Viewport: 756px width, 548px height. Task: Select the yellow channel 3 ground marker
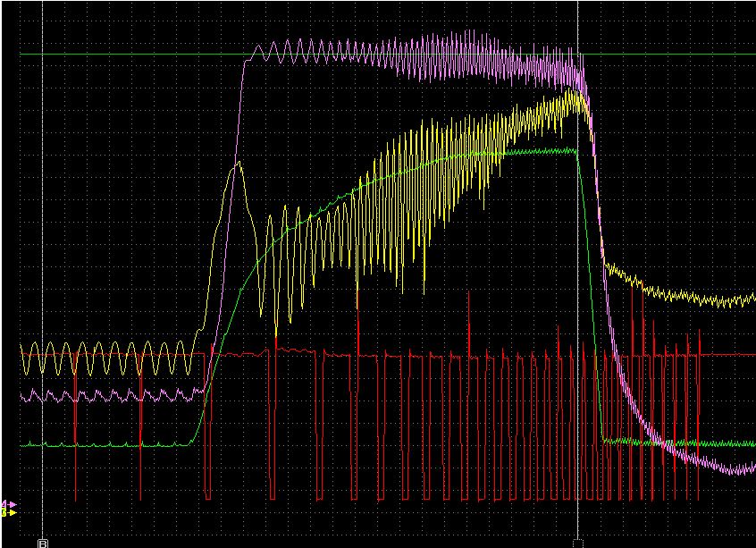(x=10, y=513)
